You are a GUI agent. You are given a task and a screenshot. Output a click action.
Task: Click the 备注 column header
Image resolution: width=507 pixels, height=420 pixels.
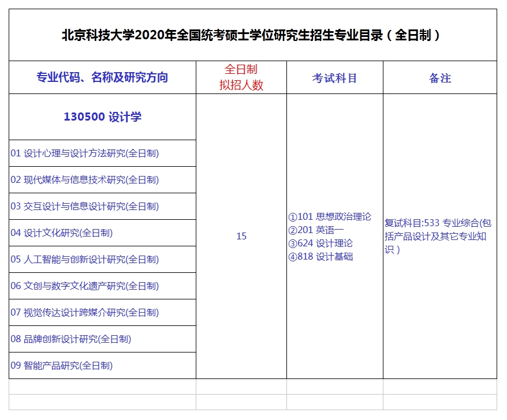(x=440, y=78)
